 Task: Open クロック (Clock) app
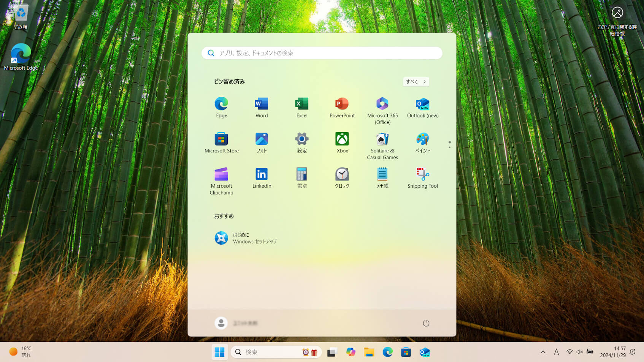pyautogui.click(x=342, y=178)
